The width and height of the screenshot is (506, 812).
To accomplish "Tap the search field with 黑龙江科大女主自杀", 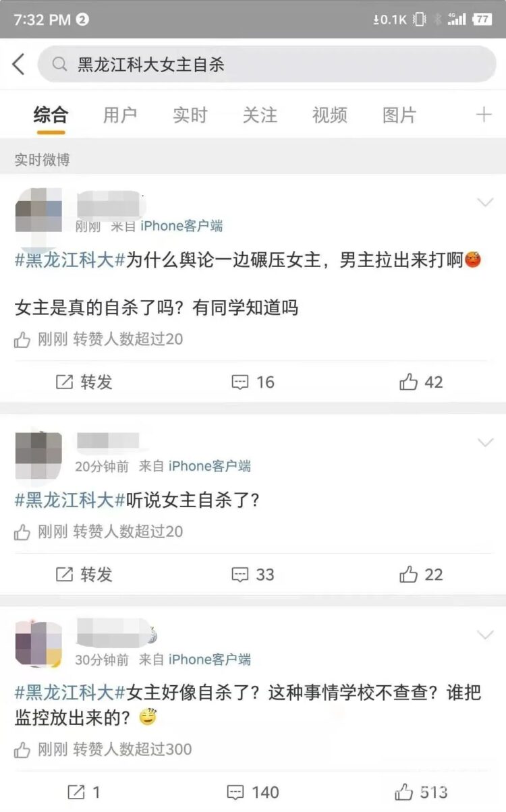I will coord(267,65).
